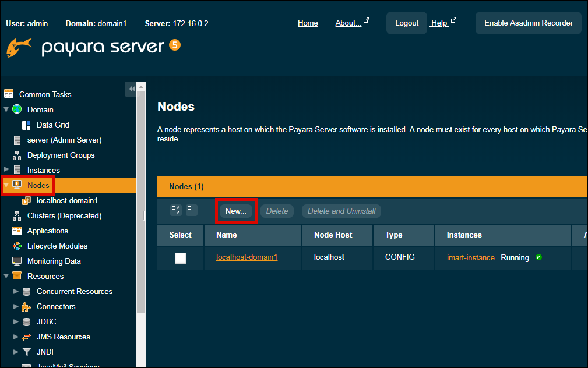
Task: Open Deployment Groups via its node icon
Action: [x=16, y=155]
